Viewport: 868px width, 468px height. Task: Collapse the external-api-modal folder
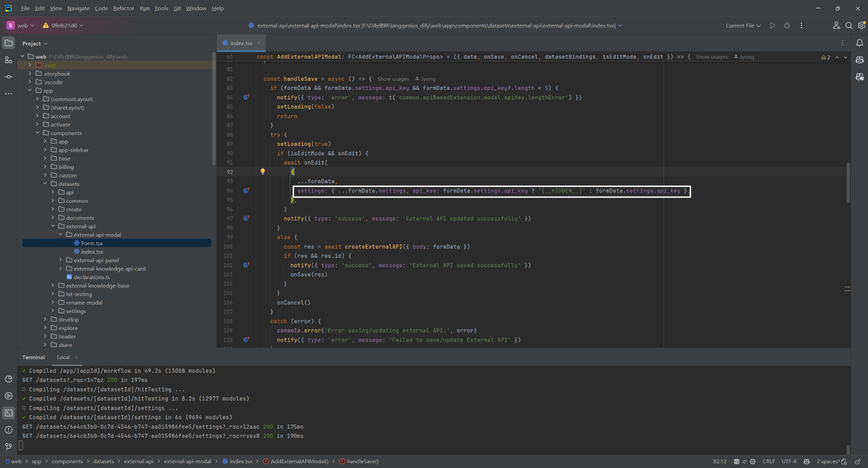tap(61, 234)
